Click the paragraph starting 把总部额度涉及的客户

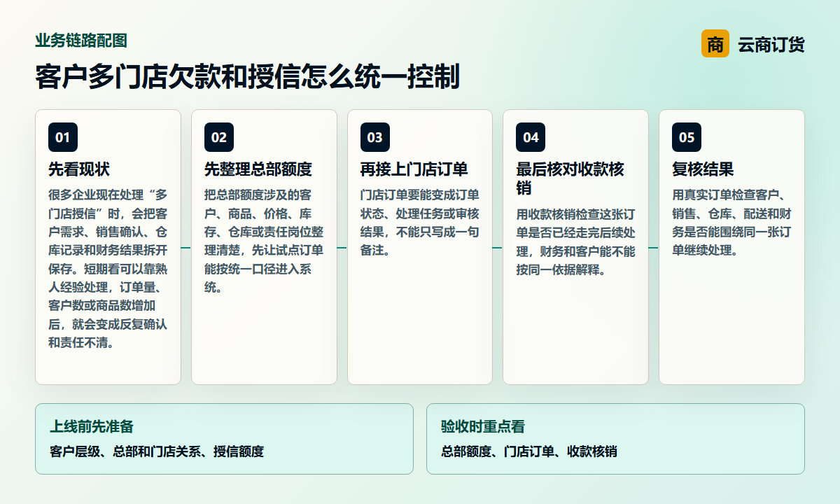click(x=264, y=241)
